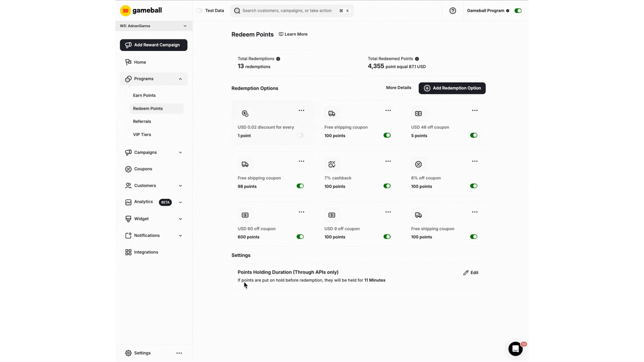Expand the Campaigns sidebar menu
The image size is (644, 362).
tap(180, 152)
